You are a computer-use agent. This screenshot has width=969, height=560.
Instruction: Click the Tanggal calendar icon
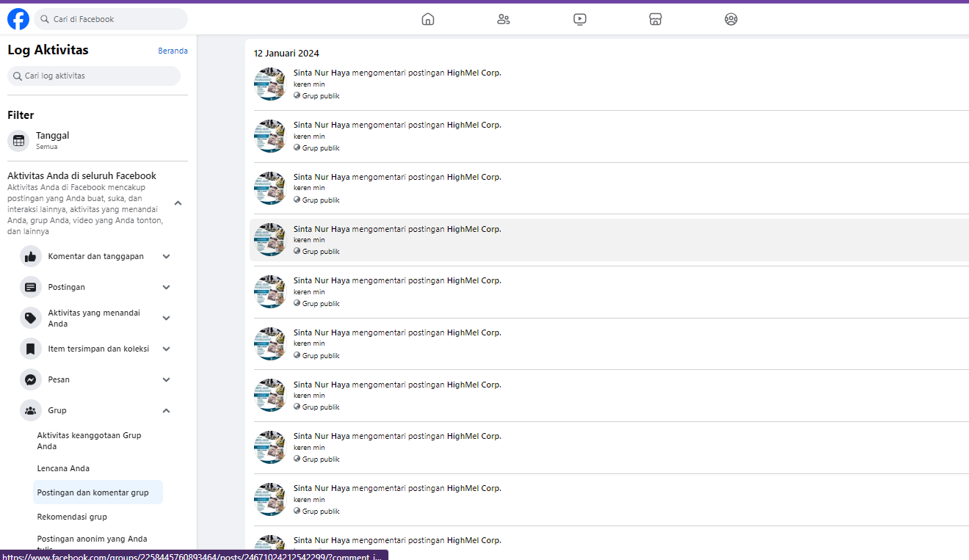pyautogui.click(x=18, y=141)
